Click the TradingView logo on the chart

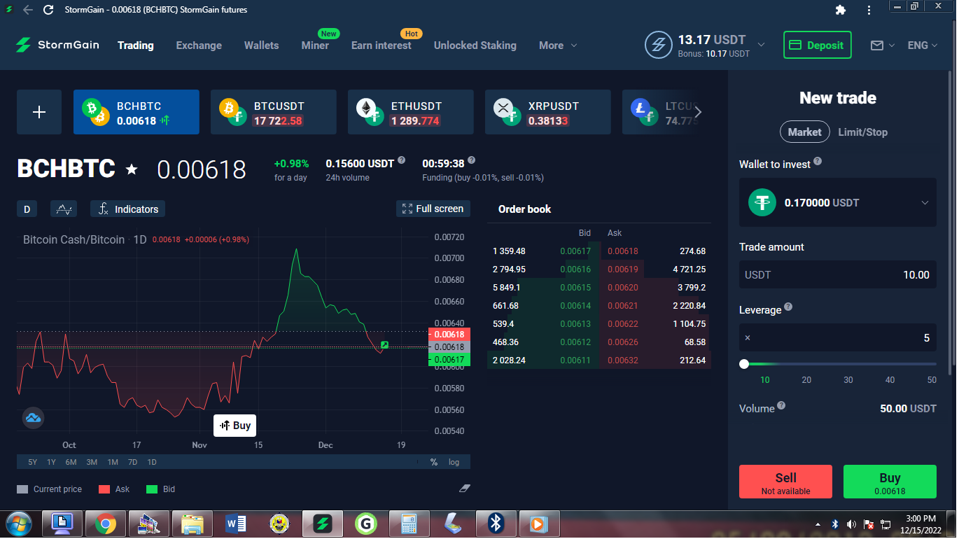coord(33,418)
